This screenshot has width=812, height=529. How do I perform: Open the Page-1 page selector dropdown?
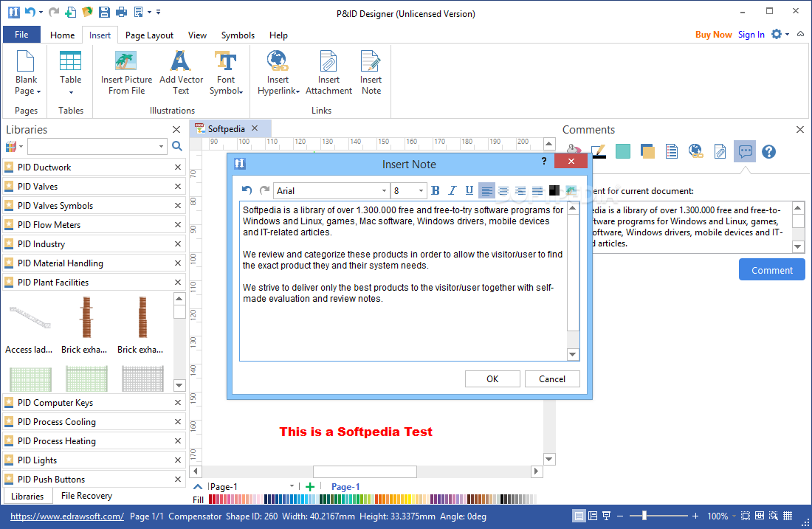tap(292, 486)
